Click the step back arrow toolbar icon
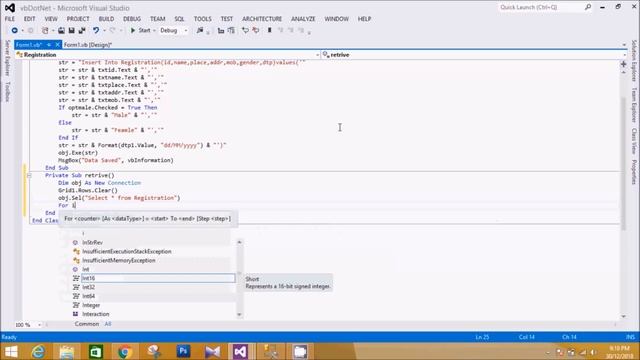This screenshot has height=360, width=640. (245, 31)
